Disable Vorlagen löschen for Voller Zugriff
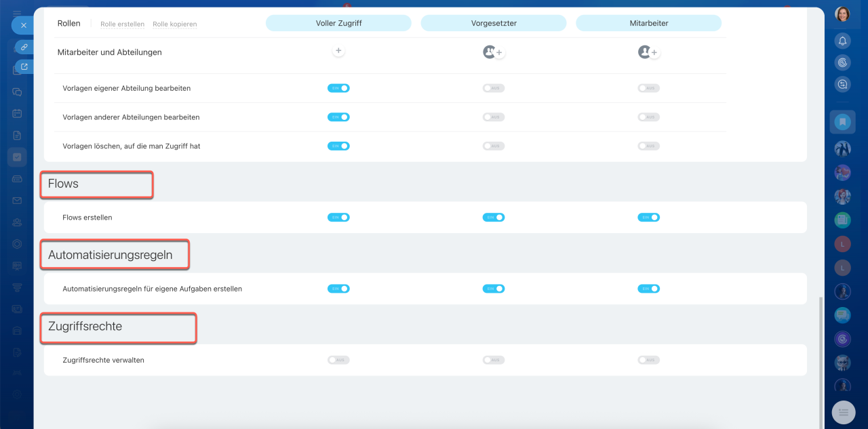 (x=338, y=146)
